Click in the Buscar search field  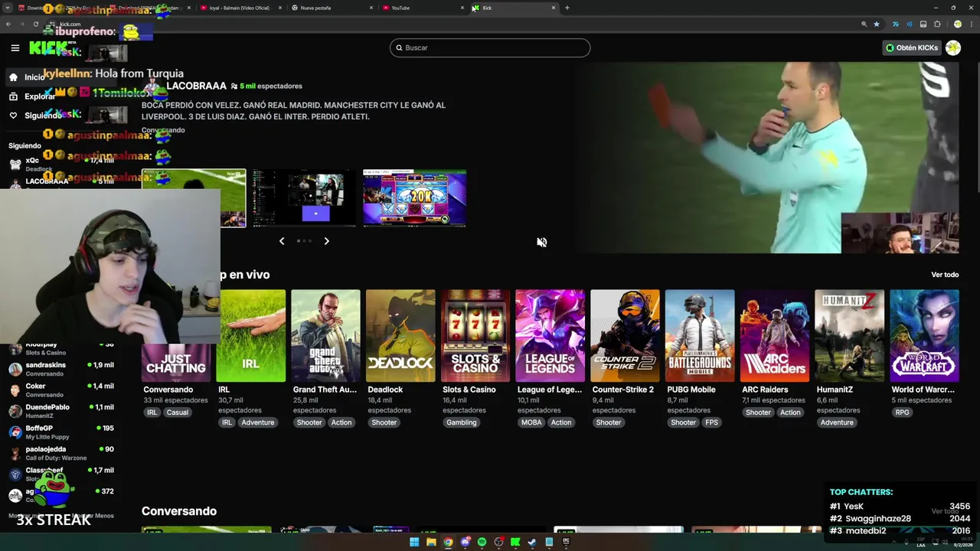tap(490, 47)
